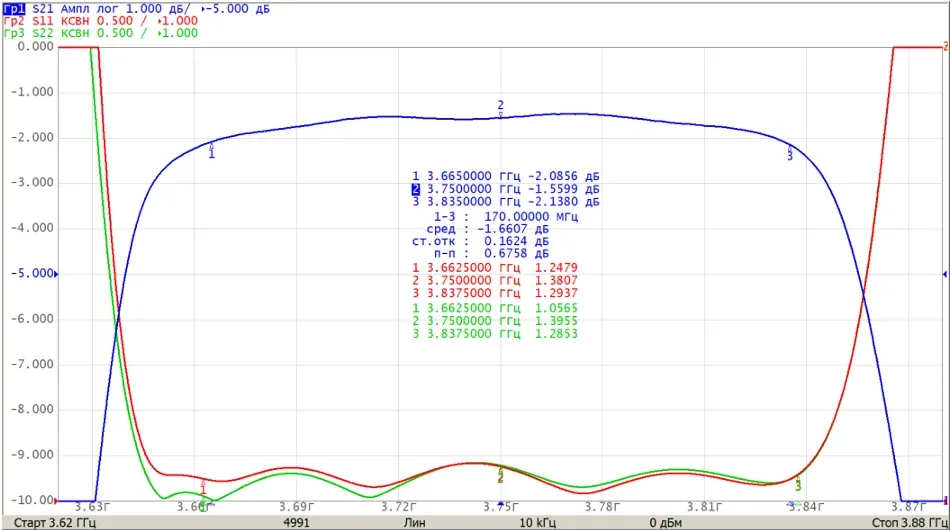Select blue marker row 3 3.8350000 ГГц

tap(506, 202)
